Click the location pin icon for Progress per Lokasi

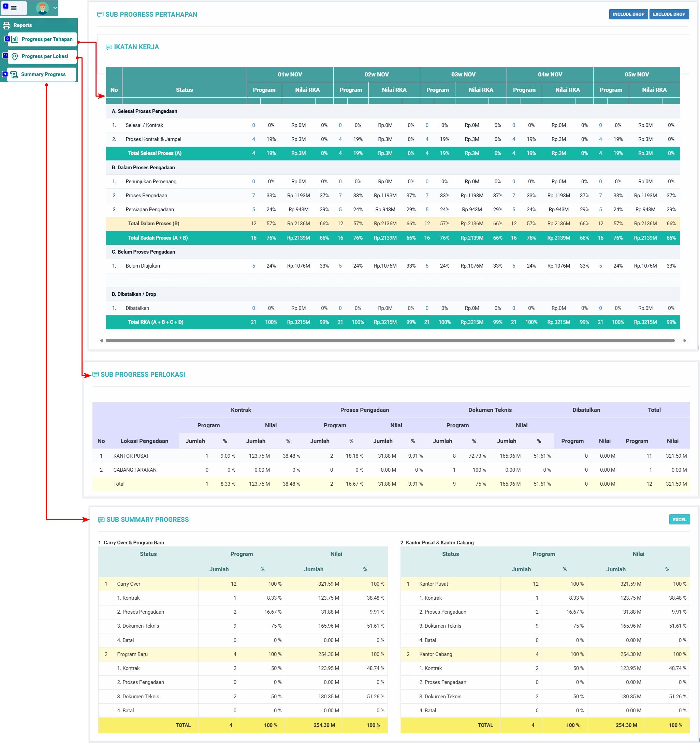pyautogui.click(x=15, y=56)
